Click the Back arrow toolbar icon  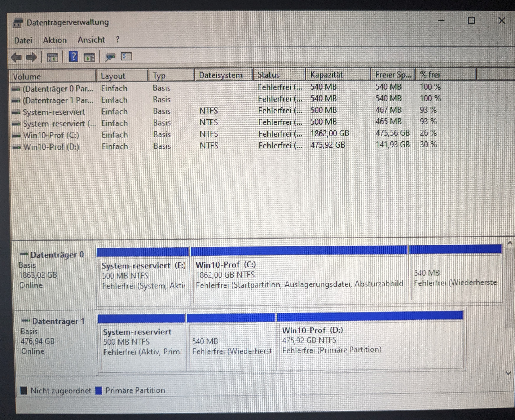(x=16, y=58)
